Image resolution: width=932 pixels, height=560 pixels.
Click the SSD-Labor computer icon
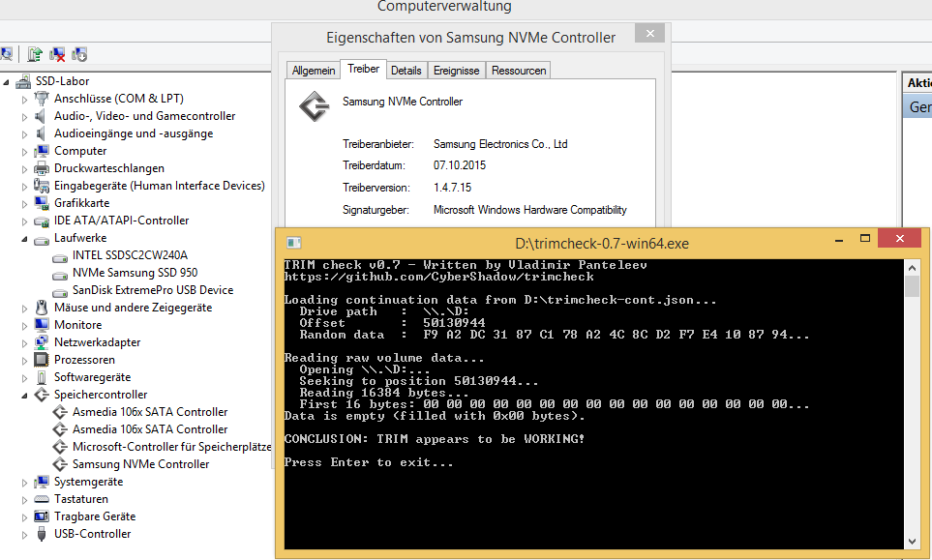point(23,81)
